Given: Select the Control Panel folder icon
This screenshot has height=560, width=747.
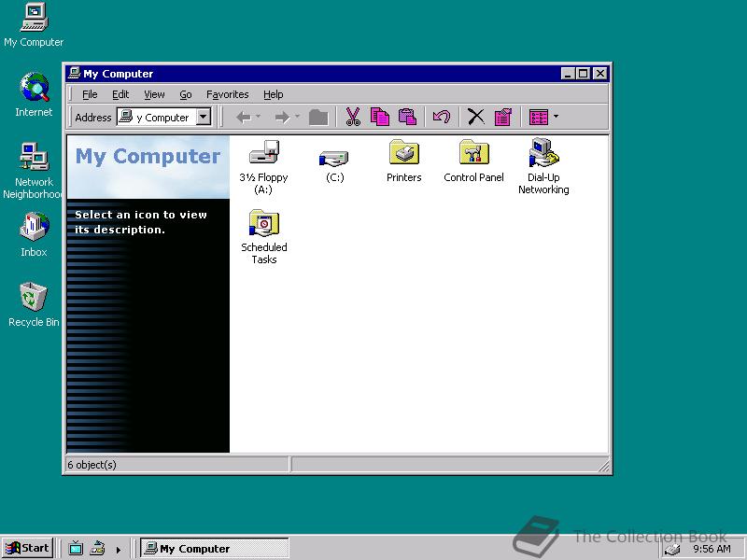Looking at the screenshot, I should click(x=473, y=153).
